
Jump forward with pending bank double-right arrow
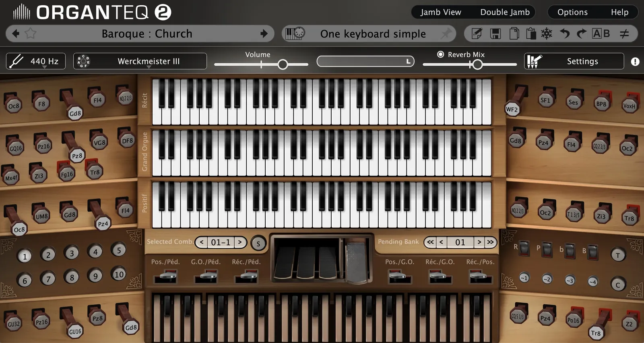point(490,242)
